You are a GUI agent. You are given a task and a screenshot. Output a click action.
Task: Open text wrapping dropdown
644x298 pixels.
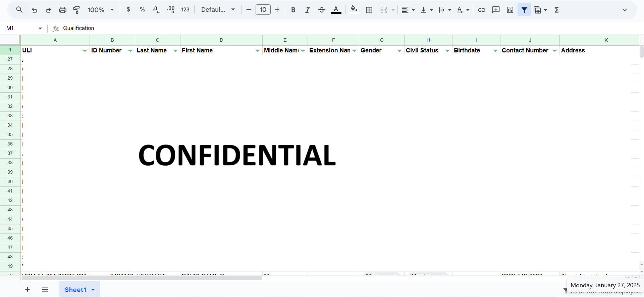(445, 10)
